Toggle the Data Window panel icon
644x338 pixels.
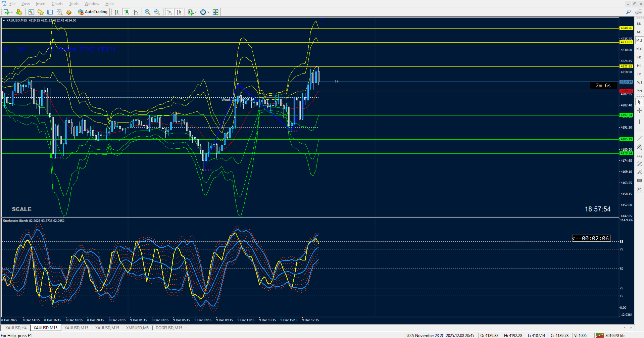click(50, 12)
